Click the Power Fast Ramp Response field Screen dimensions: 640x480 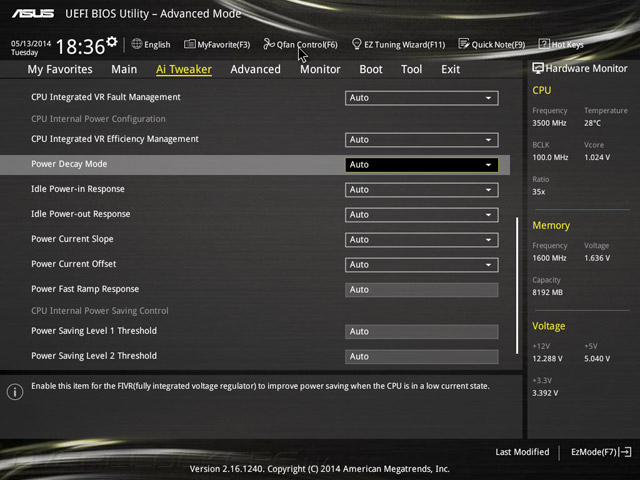(x=421, y=290)
